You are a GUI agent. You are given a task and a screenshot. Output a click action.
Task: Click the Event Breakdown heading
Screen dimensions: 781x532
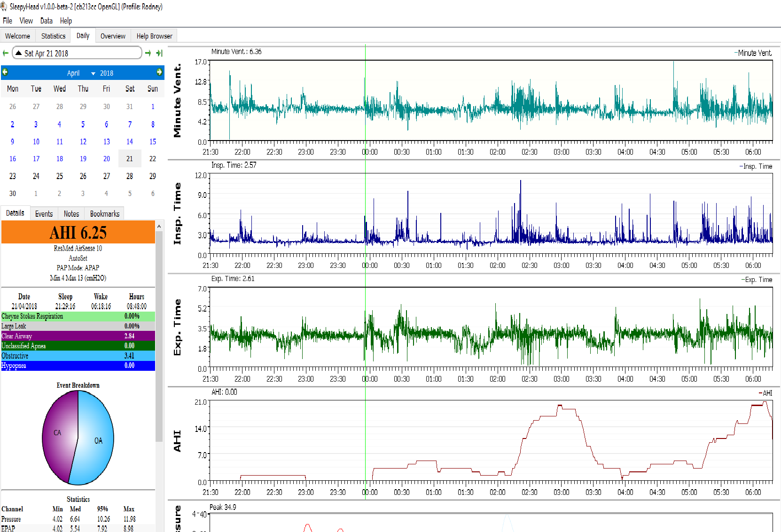pyautogui.click(x=78, y=385)
